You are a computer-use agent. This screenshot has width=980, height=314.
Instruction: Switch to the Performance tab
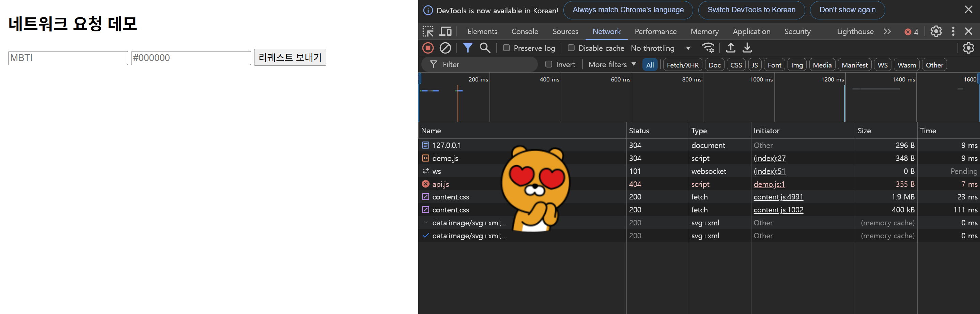pos(655,31)
